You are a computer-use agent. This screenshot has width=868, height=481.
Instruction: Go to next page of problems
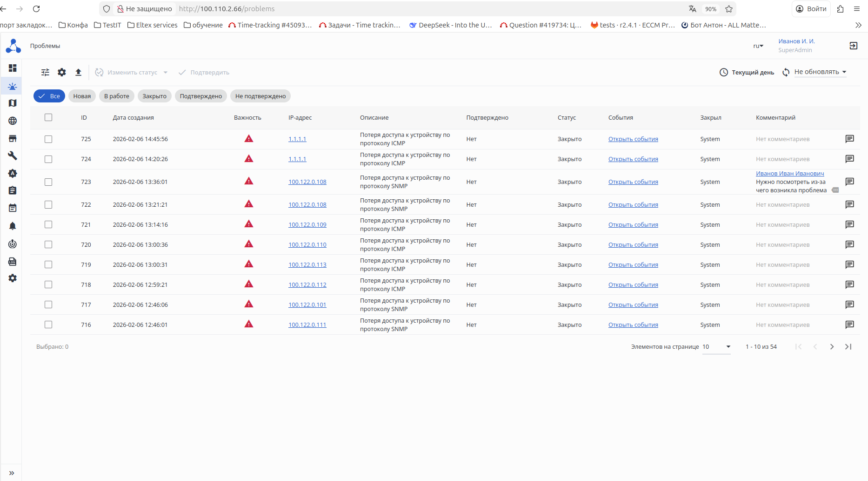[x=832, y=347]
